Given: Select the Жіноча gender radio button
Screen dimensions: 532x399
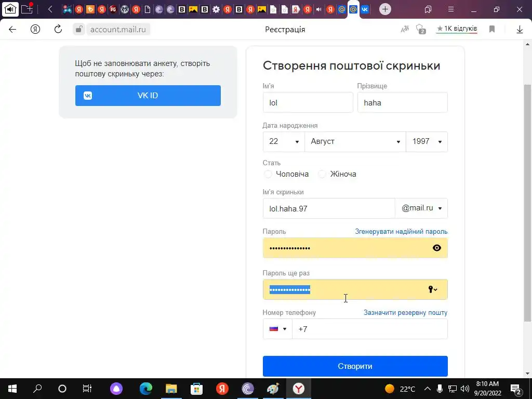Looking at the screenshot, I should (322, 174).
